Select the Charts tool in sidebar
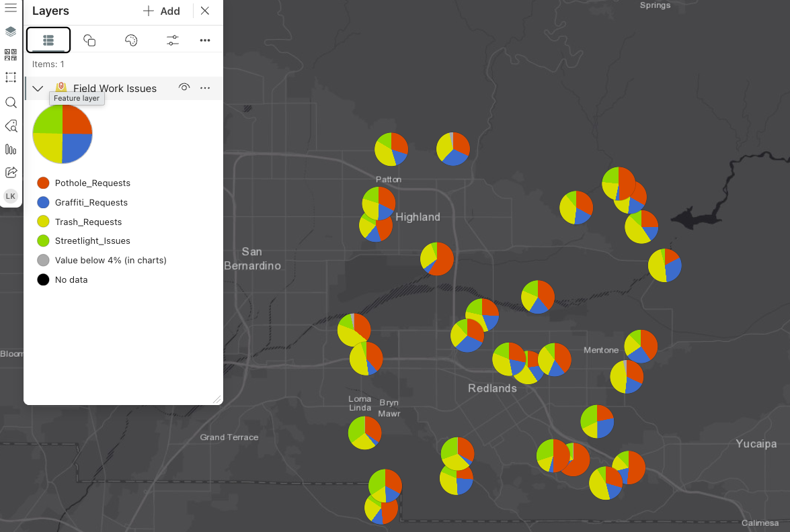 (10, 149)
